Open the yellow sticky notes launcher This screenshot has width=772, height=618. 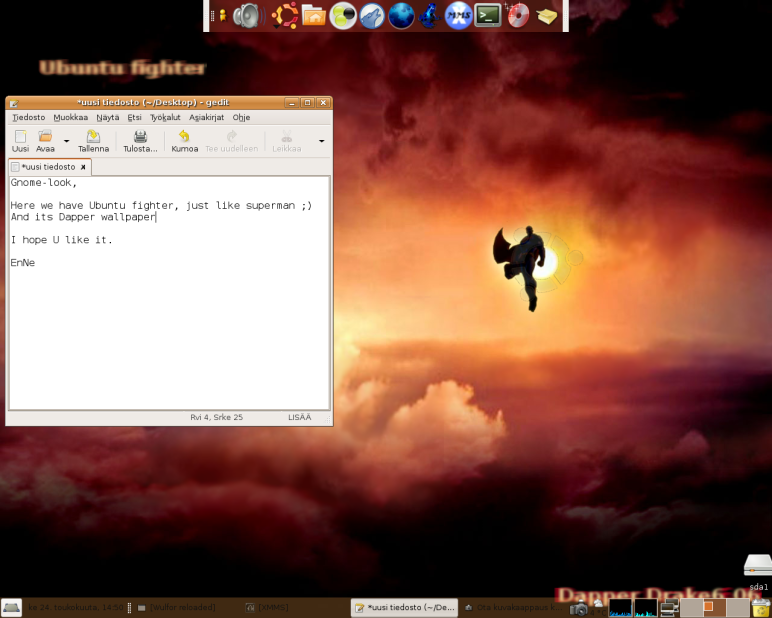click(547, 16)
